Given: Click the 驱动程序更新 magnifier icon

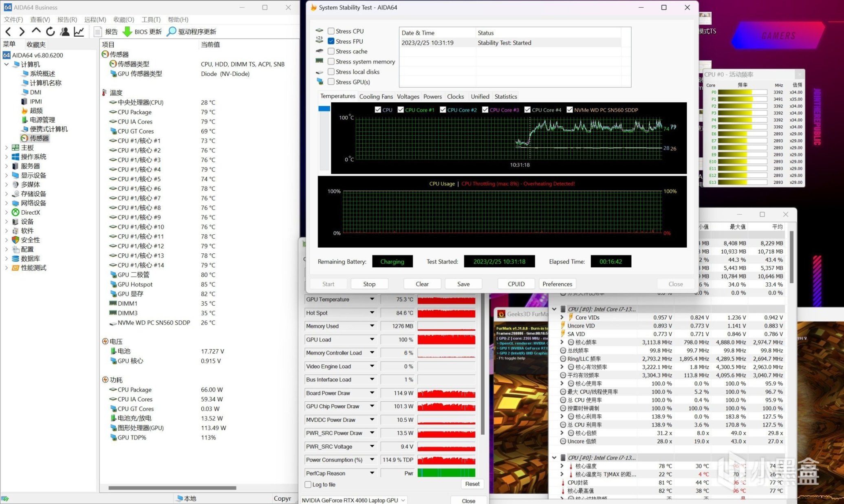Looking at the screenshot, I should tap(172, 31).
